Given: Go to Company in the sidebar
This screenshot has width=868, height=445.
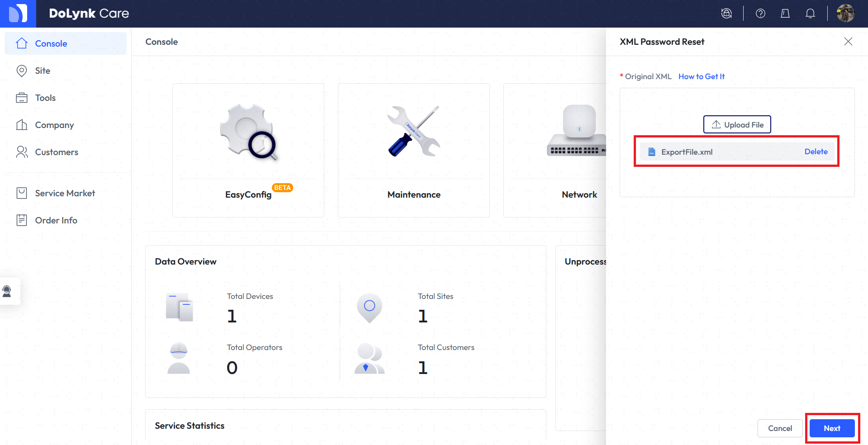Looking at the screenshot, I should coord(66,125).
